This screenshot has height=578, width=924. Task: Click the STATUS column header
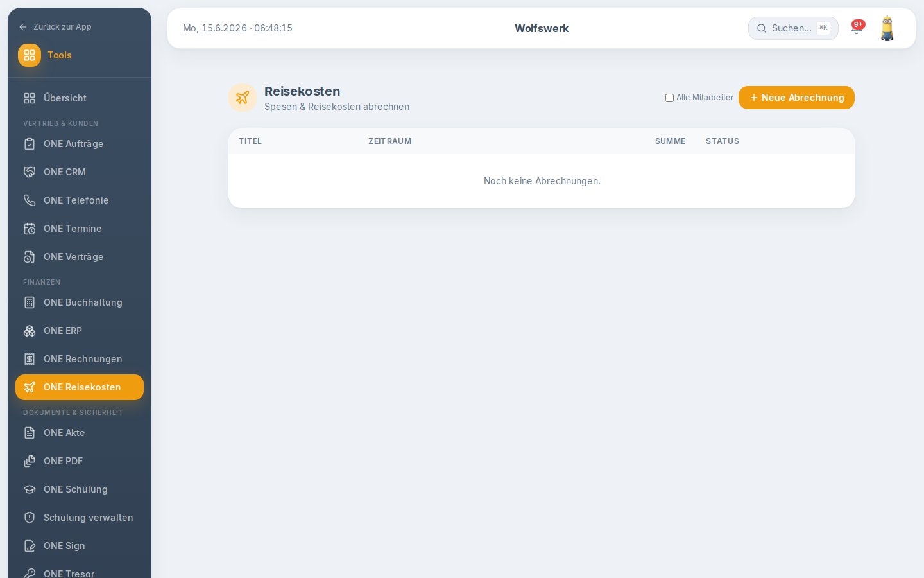723,141
